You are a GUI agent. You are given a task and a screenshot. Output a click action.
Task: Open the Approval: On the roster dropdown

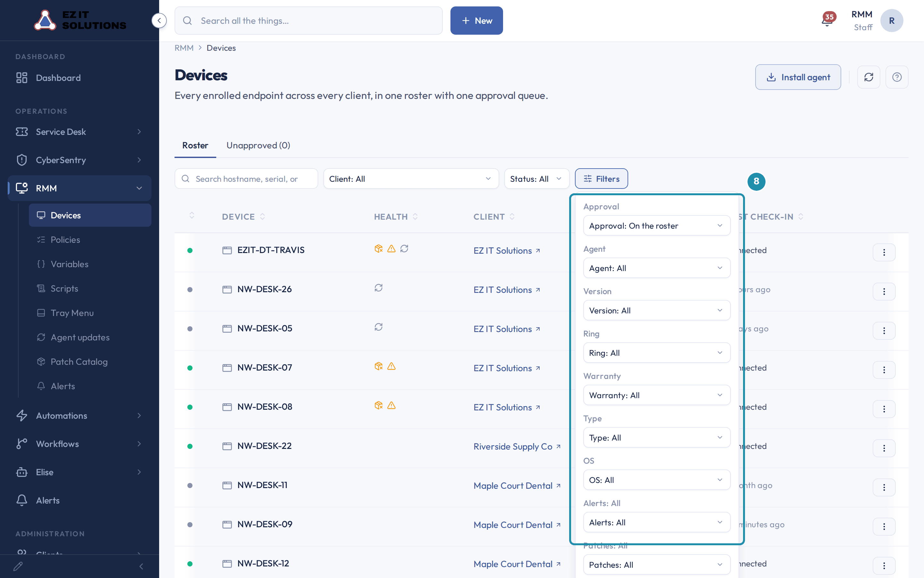[657, 226]
